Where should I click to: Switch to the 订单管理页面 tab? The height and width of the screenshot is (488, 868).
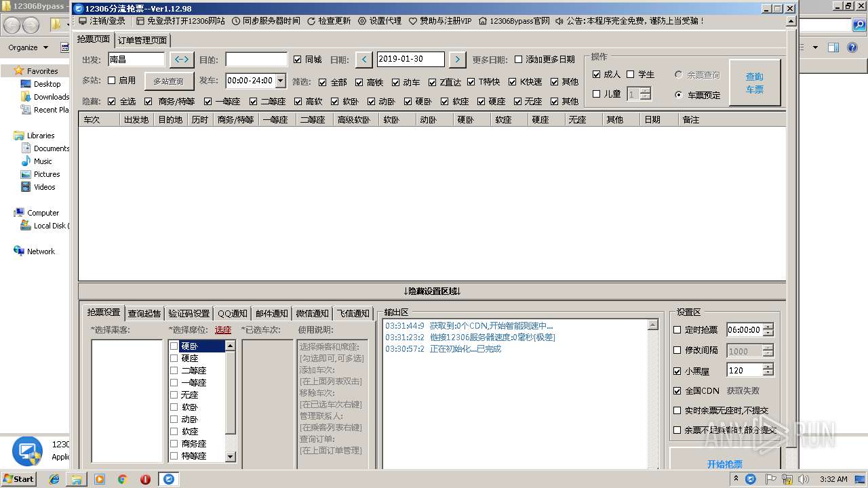pyautogui.click(x=142, y=40)
